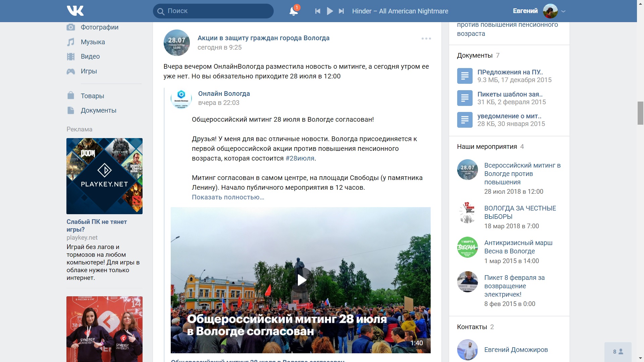Click the VK logo home icon
The height and width of the screenshot is (362, 644).
pyautogui.click(x=75, y=11)
